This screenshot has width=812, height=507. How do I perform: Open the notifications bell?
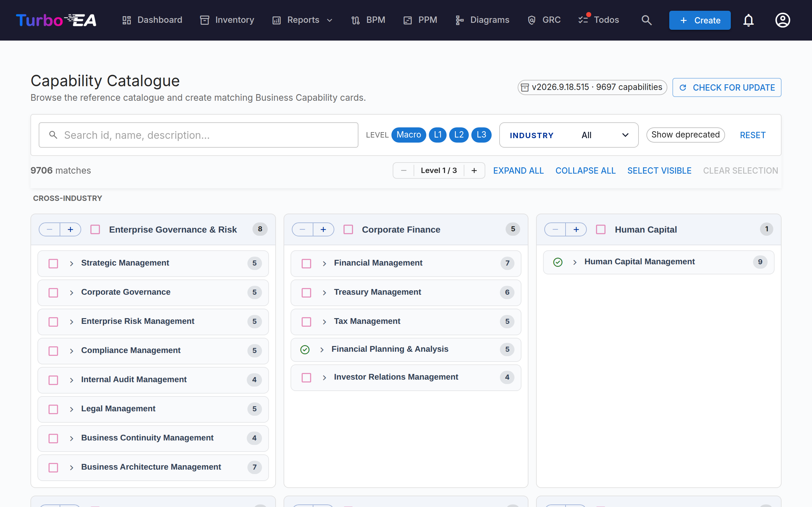748,20
